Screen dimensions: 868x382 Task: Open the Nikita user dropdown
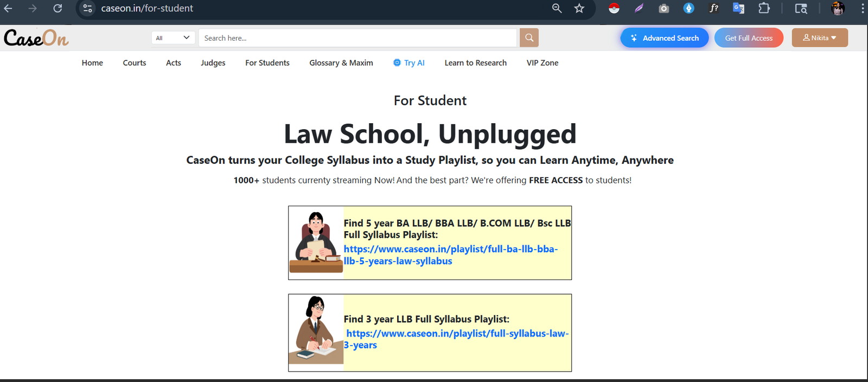pyautogui.click(x=820, y=37)
